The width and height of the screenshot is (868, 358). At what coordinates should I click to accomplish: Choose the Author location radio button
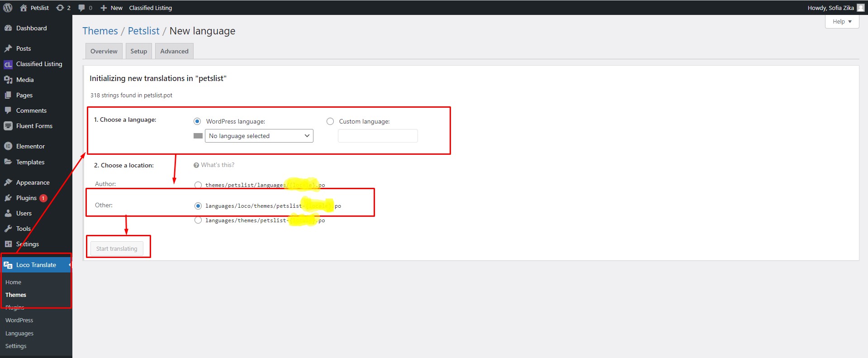coord(198,185)
